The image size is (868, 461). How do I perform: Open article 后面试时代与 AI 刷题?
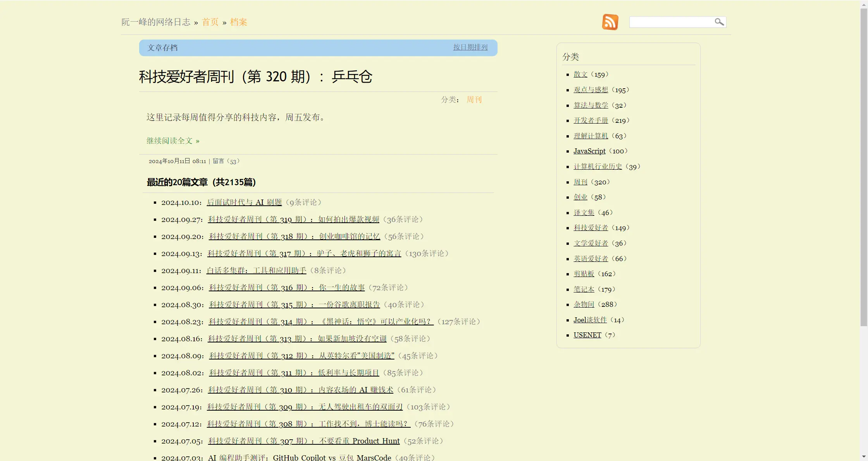[244, 202]
